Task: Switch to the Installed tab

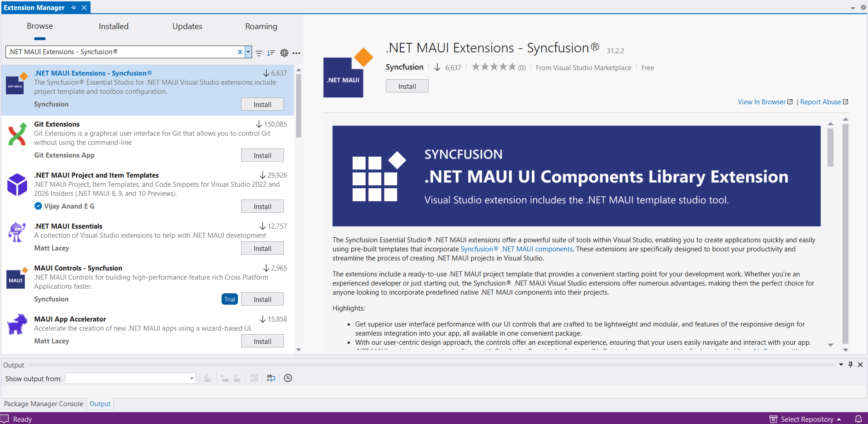Action: tap(114, 26)
